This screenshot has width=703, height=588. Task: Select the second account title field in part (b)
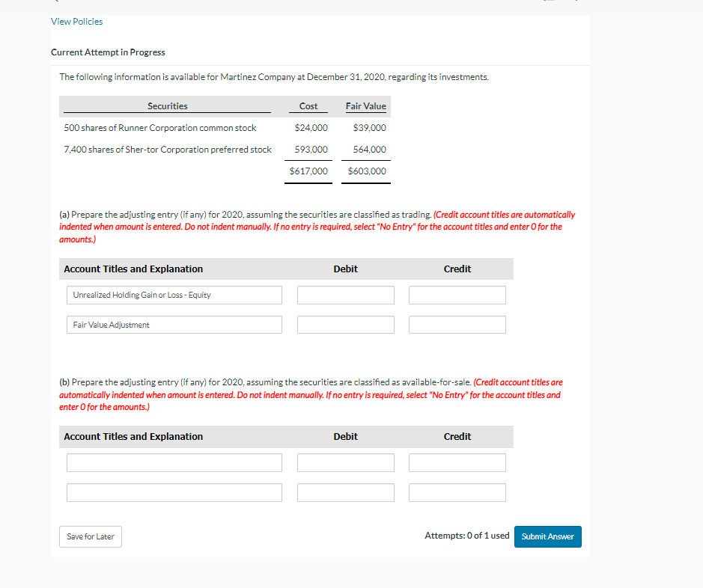pyautogui.click(x=174, y=492)
